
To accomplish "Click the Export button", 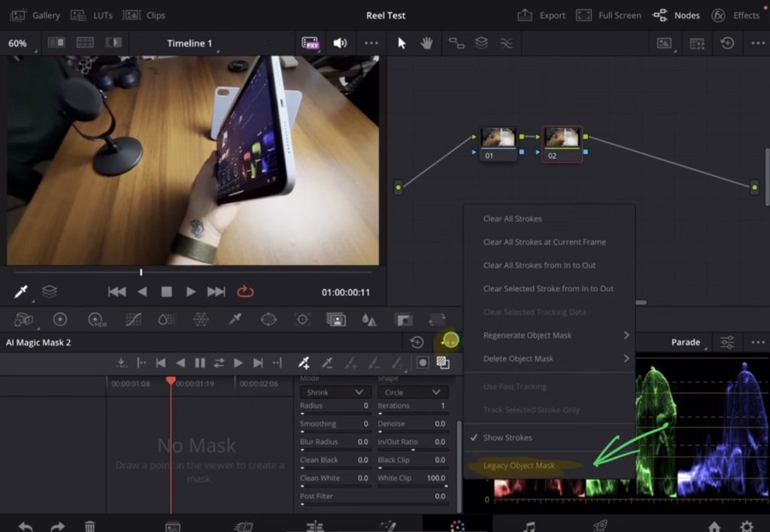I will (x=541, y=14).
